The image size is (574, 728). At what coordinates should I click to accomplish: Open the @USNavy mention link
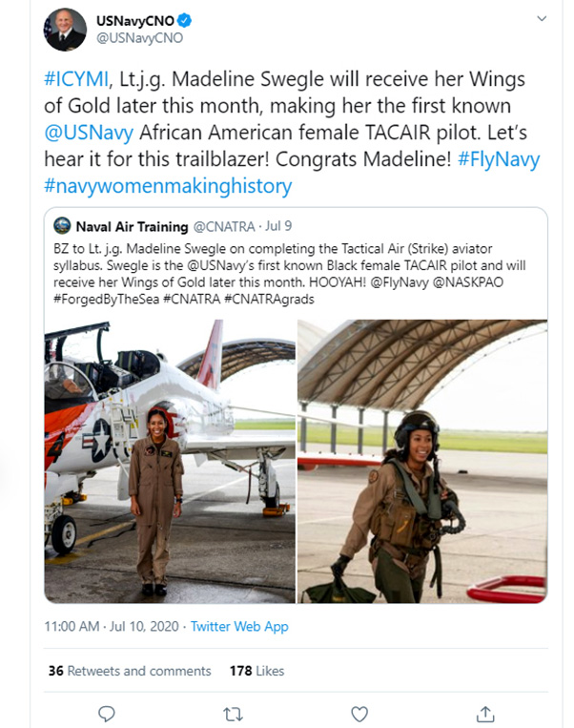(x=89, y=133)
